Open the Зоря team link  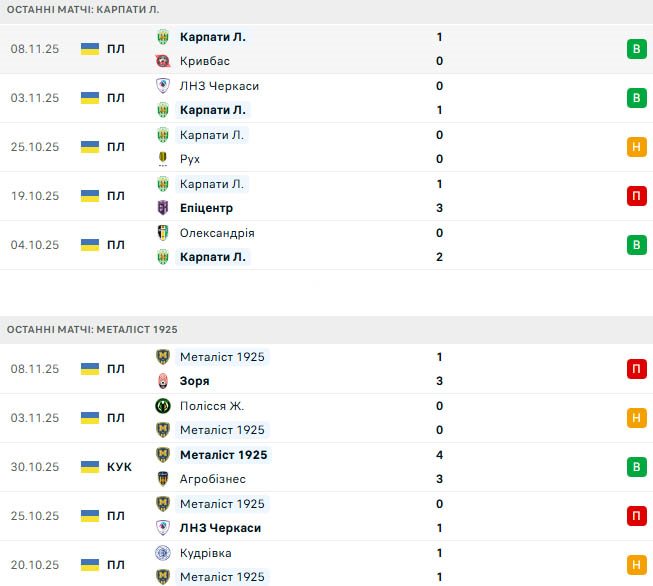pyautogui.click(x=195, y=381)
